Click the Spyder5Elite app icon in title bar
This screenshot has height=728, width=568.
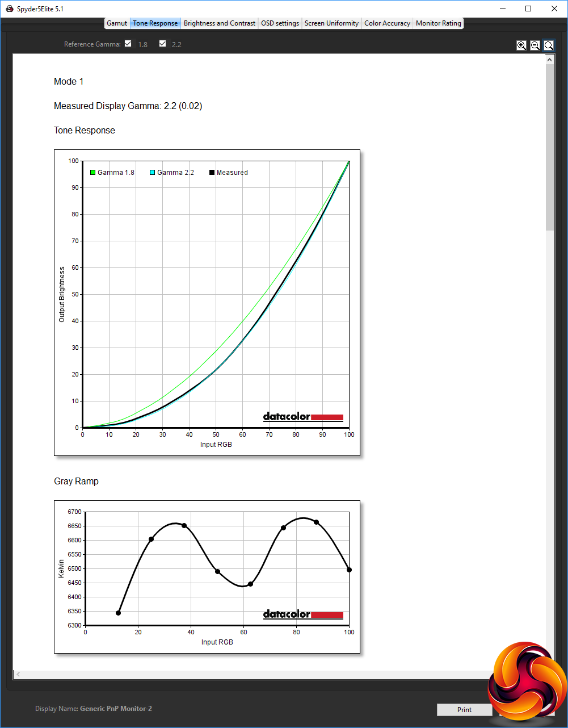[x=10, y=9]
